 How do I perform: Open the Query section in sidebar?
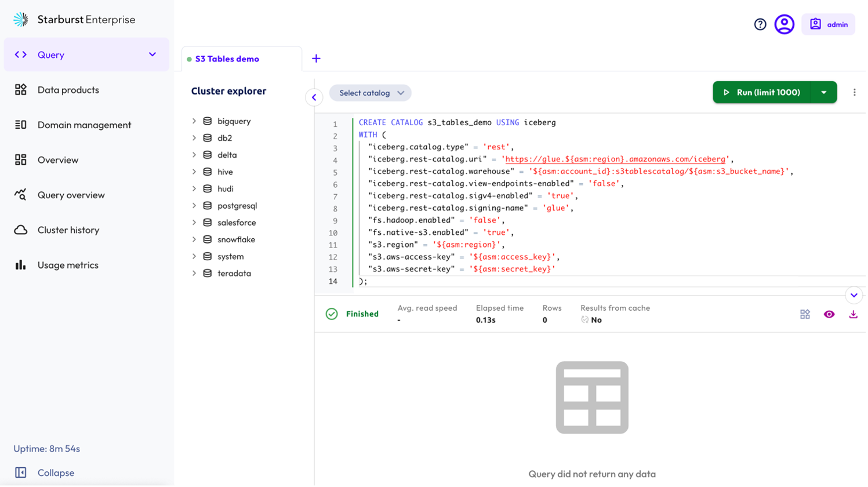(87, 54)
